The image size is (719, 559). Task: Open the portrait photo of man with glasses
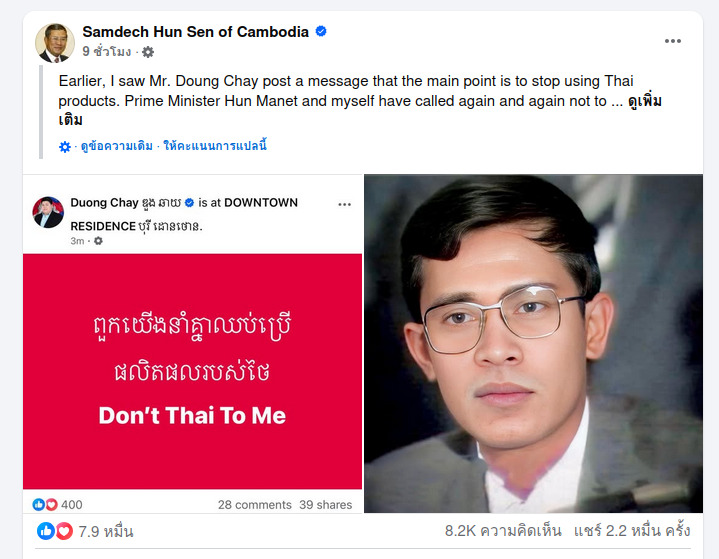point(532,344)
